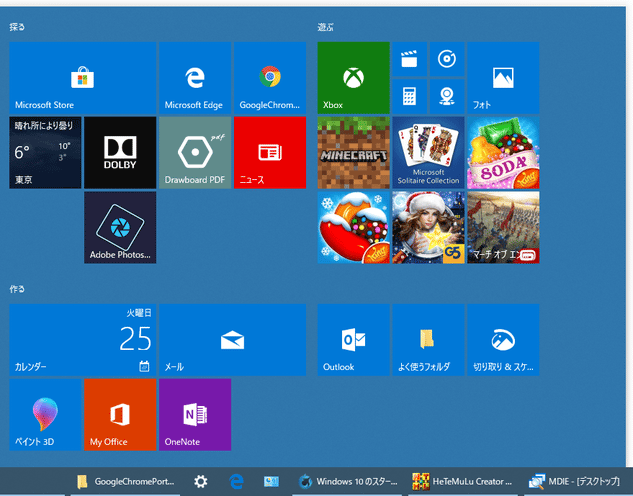Open Drawboard PDF tile
Screen dimensions: 633x496
click(195, 153)
